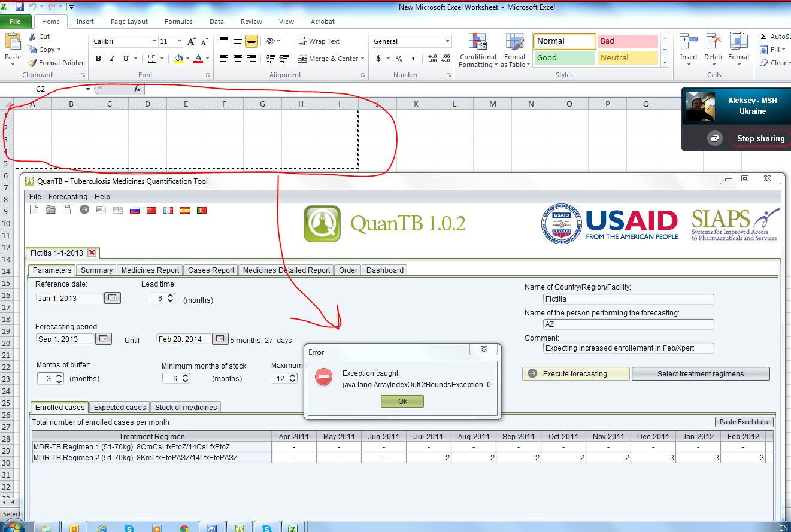The width and height of the screenshot is (791, 532).
Task: Click Stop sharing in the call overlay
Action: point(760,138)
